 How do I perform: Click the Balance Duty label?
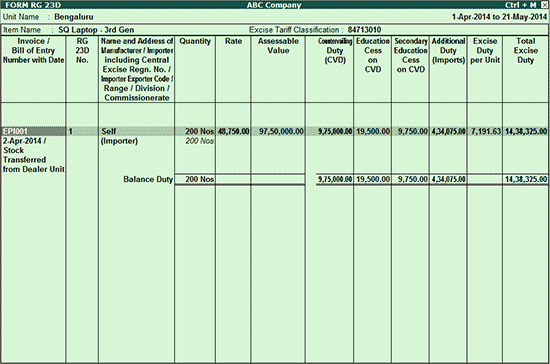[x=148, y=179]
